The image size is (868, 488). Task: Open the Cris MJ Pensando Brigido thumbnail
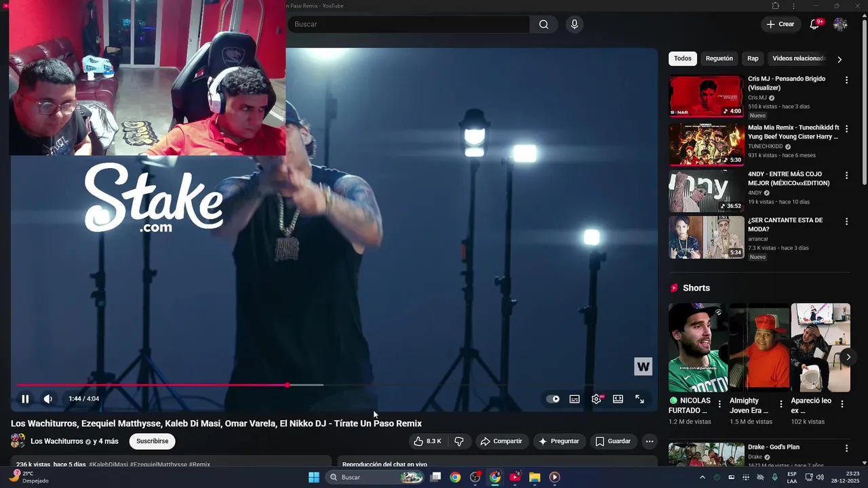point(706,96)
